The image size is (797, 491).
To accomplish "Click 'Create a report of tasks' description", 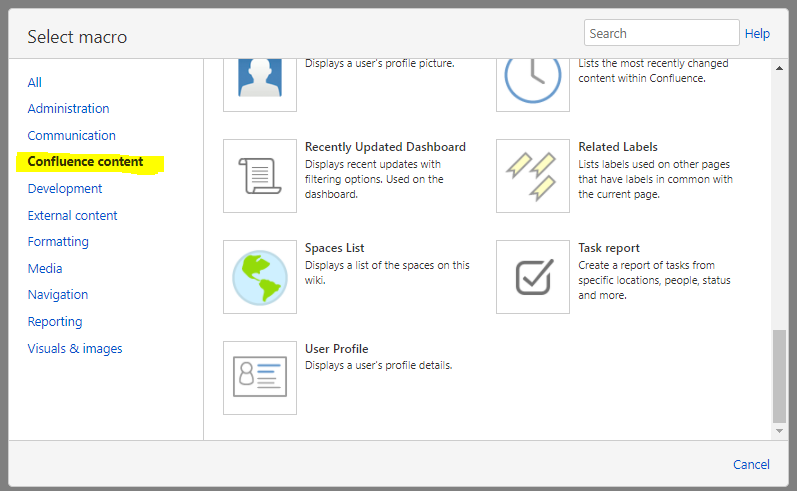I will coord(654,280).
